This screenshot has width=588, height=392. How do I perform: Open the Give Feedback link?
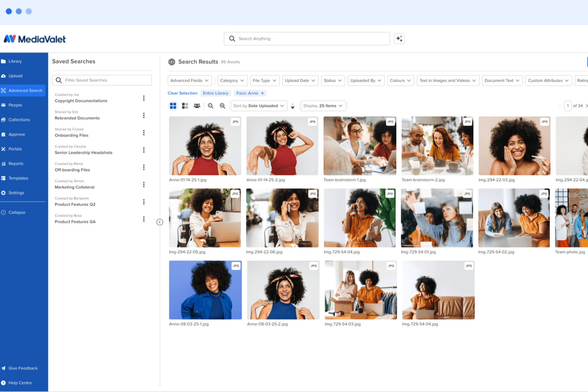point(23,368)
